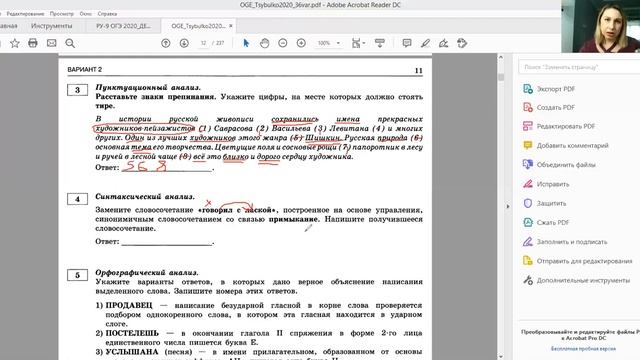This screenshot has width=640, height=360.
Task: Zoom in with plus button
Action: coord(301,43)
